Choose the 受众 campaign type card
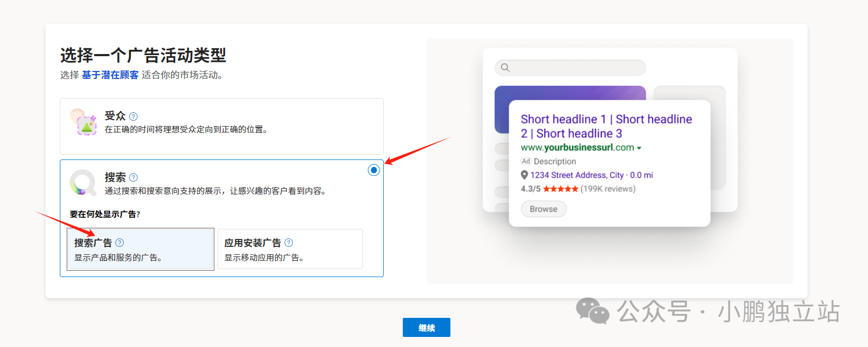The height and width of the screenshot is (347, 868). pyautogui.click(x=221, y=126)
